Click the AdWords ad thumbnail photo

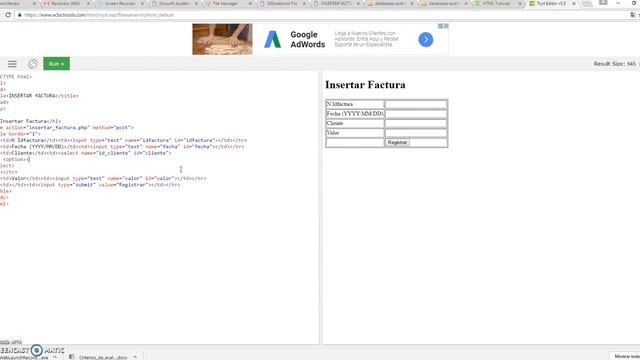(222, 39)
